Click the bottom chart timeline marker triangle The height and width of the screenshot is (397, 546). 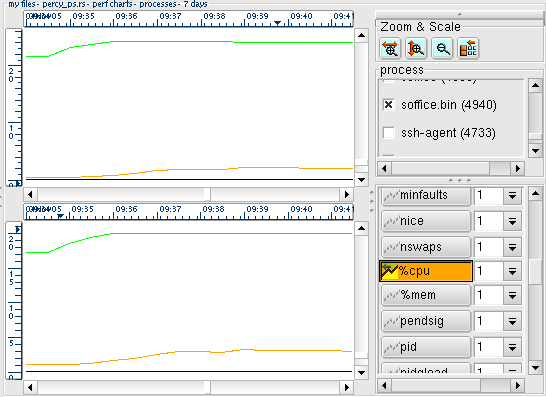pos(60,216)
